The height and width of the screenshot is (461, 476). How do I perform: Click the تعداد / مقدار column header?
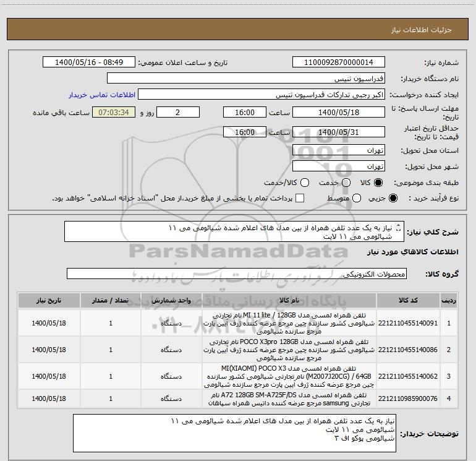111,300
